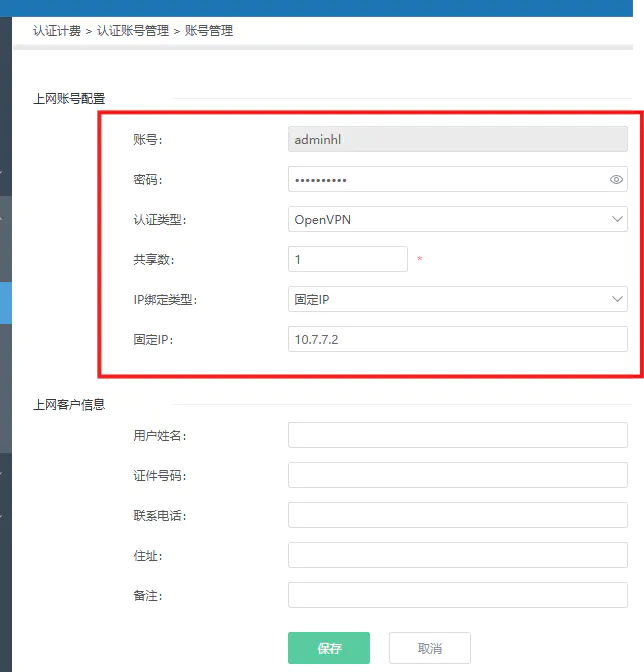644x672 pixels.
Task: Click 账号管理 breadcrumb item
Action: tap(209, 31)
